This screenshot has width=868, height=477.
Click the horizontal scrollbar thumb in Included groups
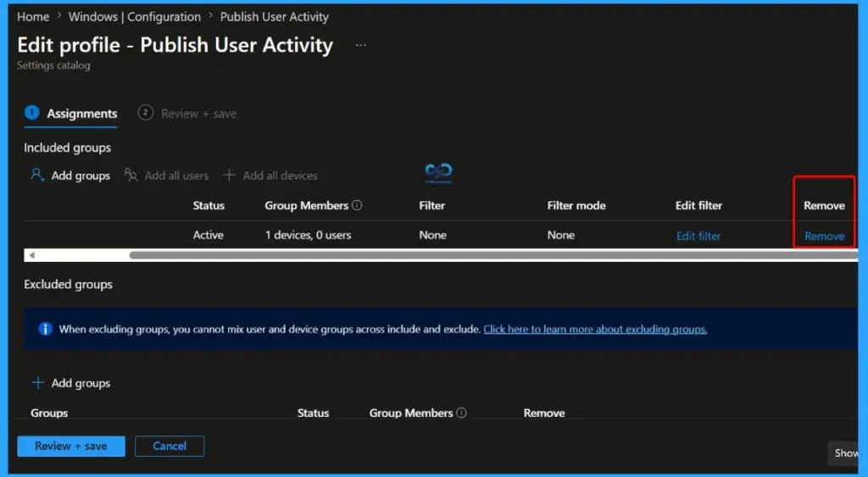point(493,255)
